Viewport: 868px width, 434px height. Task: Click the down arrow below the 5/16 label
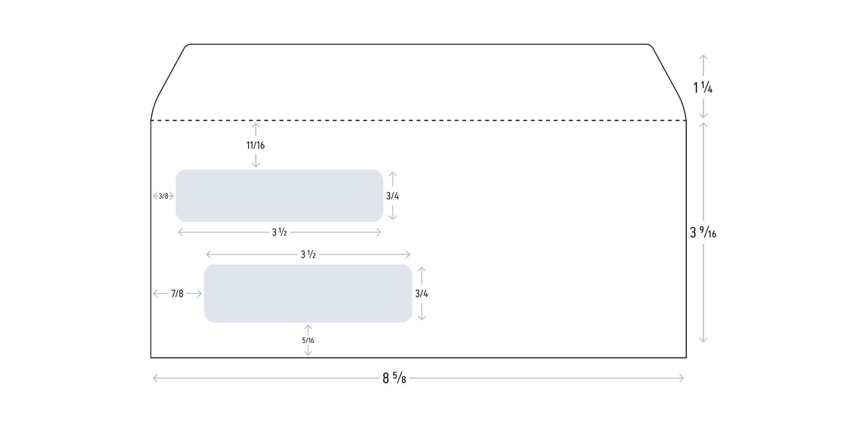(308, 352)
